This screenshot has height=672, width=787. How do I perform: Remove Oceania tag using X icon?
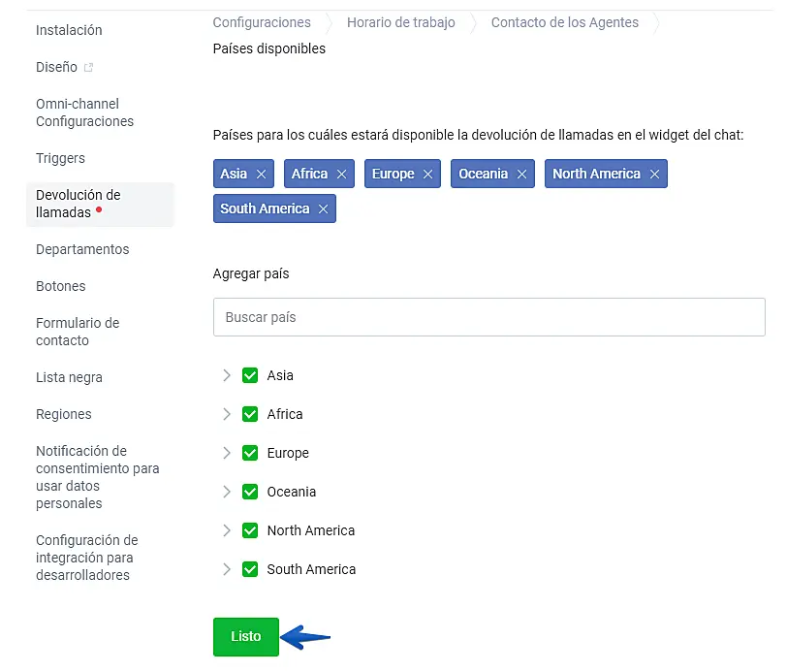[521, 175]
